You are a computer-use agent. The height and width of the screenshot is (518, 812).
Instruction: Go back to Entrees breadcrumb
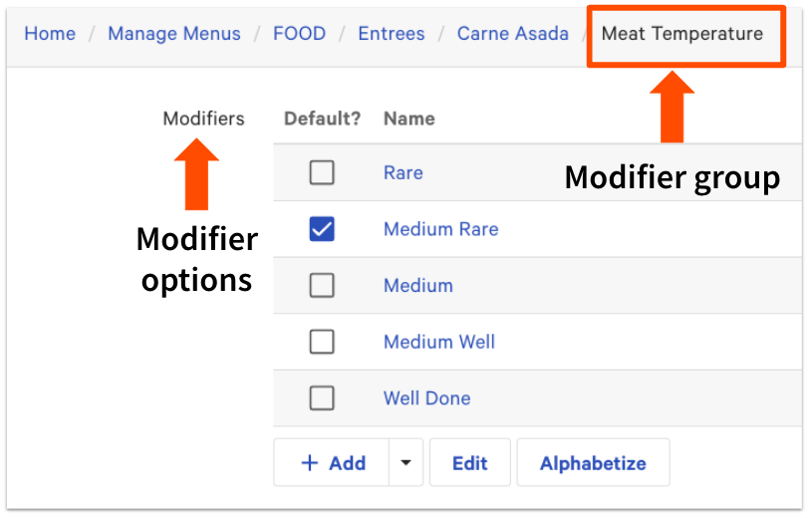[x=392, y=34]
